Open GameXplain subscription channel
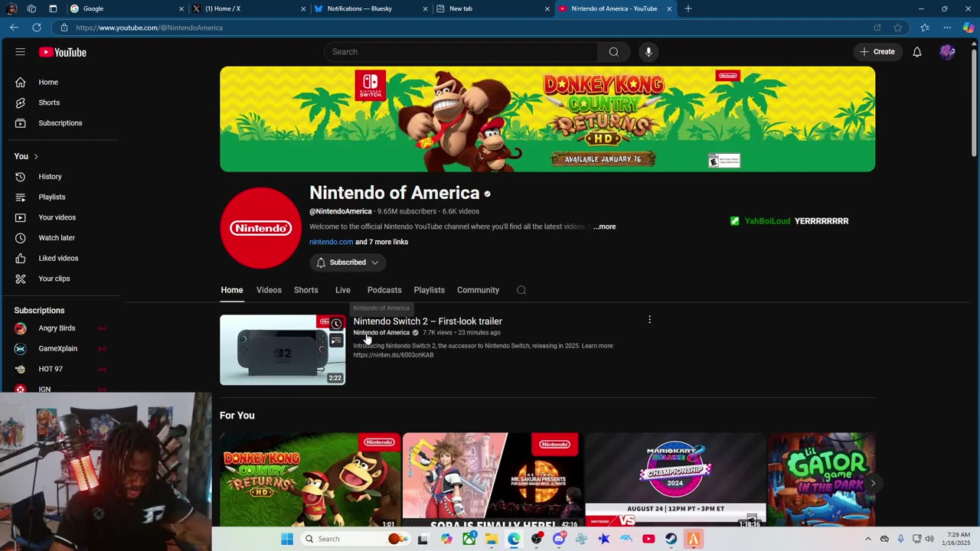 [60, 349]
